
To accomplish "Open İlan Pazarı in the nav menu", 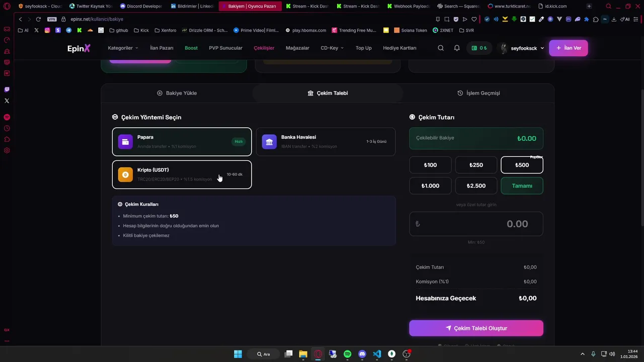I will [162, 48].
